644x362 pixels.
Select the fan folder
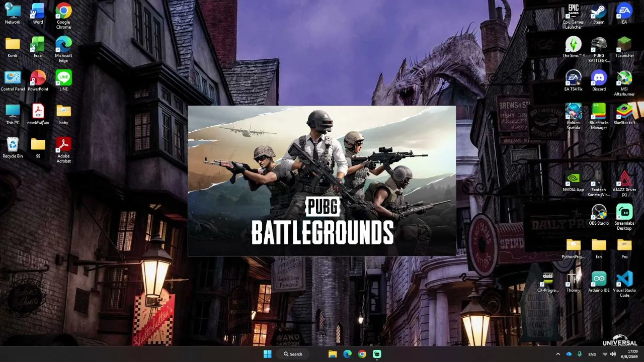click(599, 249)
